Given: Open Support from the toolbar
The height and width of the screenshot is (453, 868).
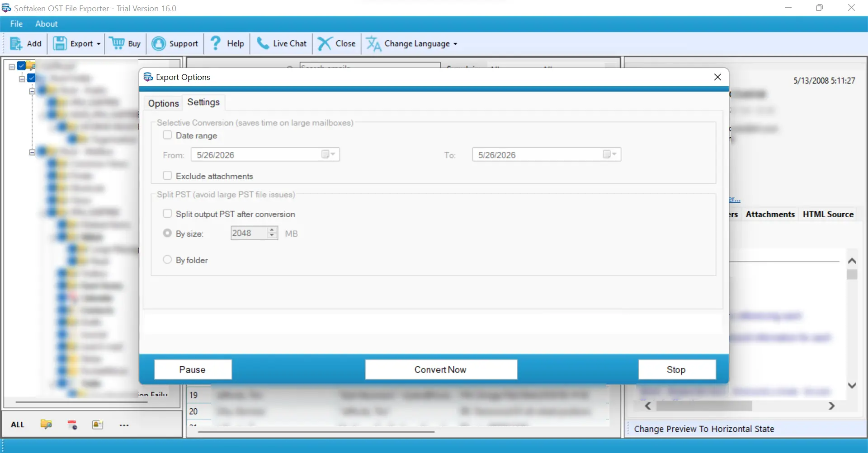Looking at the screenshot, I should click(175, 44).
